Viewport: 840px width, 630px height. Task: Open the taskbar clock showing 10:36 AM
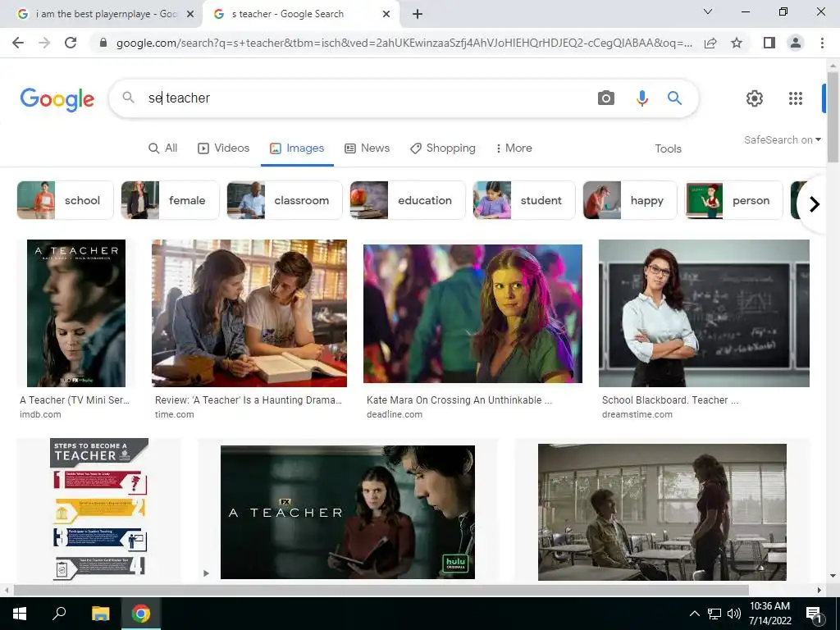pyautogui.click(x=769, y=614)
